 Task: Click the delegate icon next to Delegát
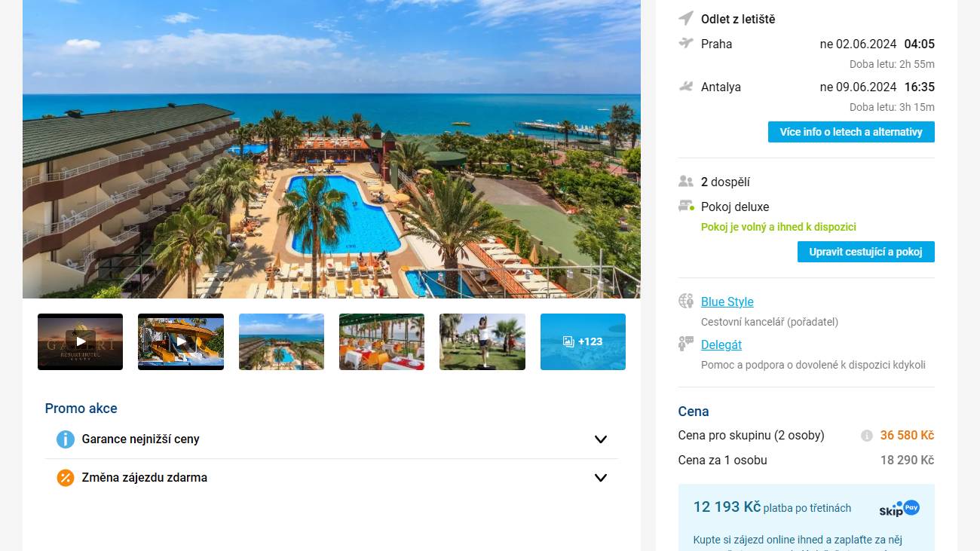(x=686, y=344)
